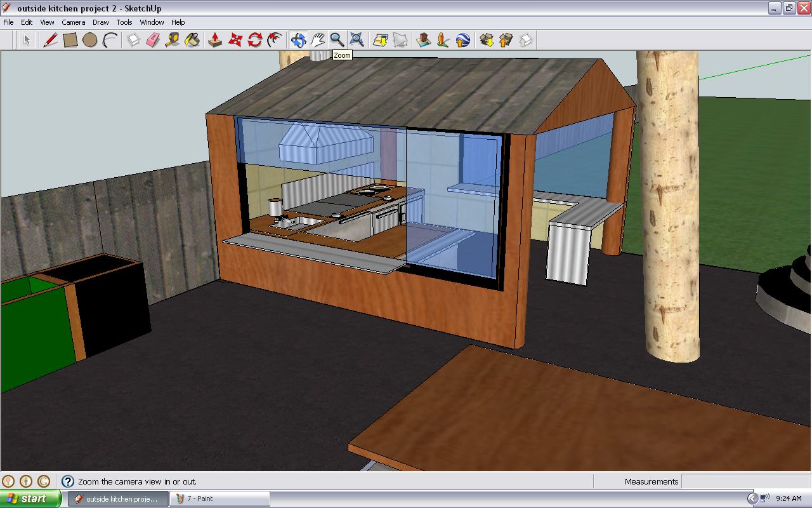Click 'outside kitchen proje...' taskbar button

119,498
